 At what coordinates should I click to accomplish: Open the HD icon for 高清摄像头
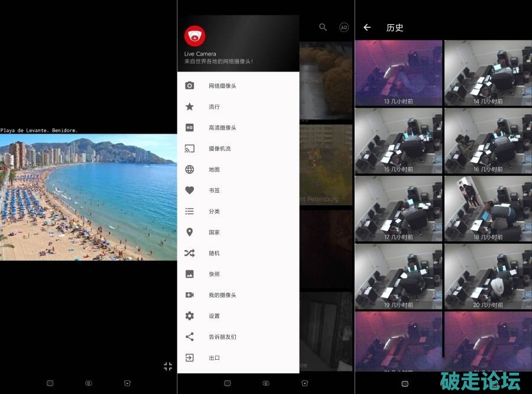tap(189, 128)
